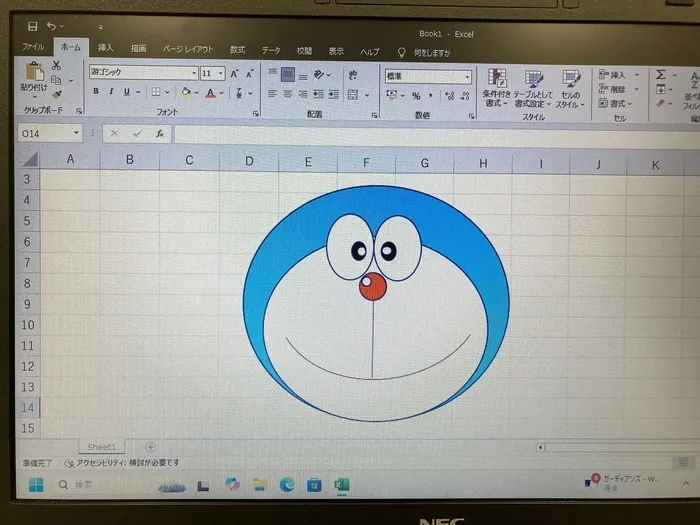Open the number format dropdown (標準)

coord(467,77)
